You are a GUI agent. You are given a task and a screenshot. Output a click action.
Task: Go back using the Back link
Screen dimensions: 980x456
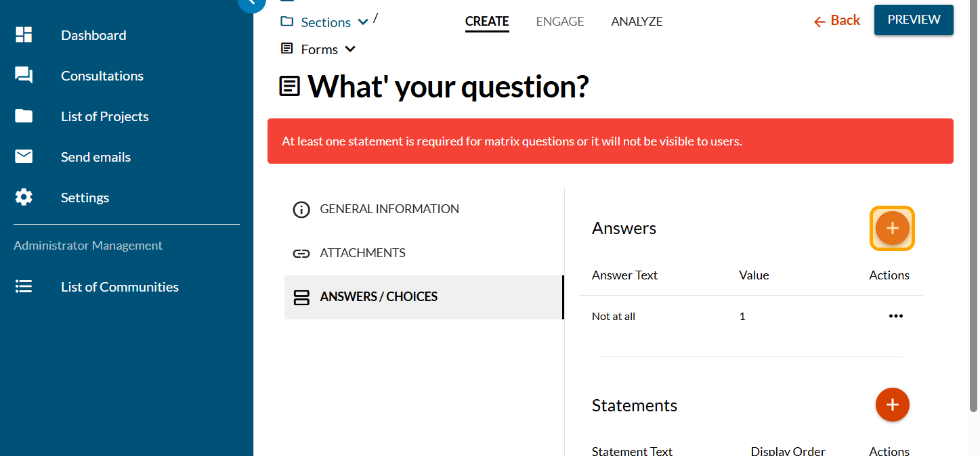tap(837, 20)
